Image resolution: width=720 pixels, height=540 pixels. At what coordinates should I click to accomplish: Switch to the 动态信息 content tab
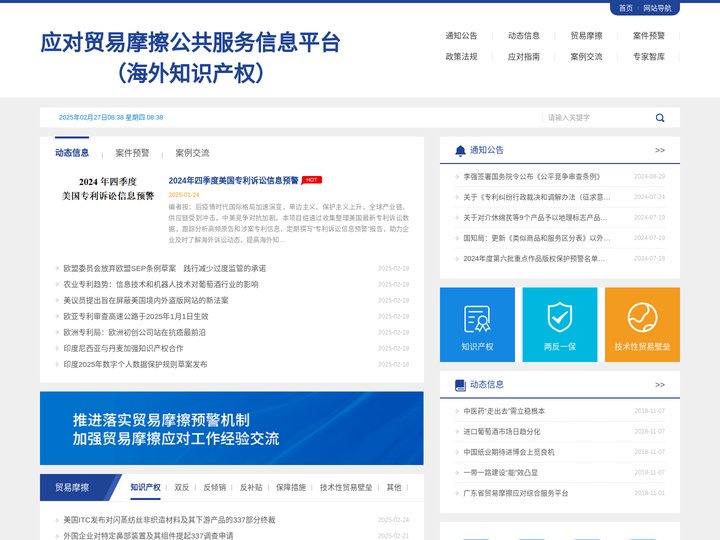(x=72, y=153)
